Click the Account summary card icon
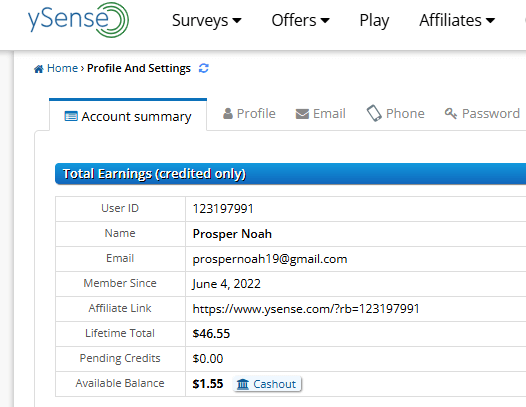This screenshot has height=407, width=526. 71,116
